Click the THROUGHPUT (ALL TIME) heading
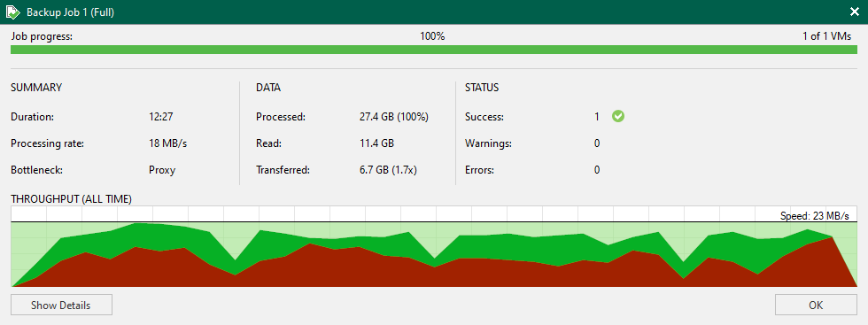868x325 pixels. click(x=71, y=198)
